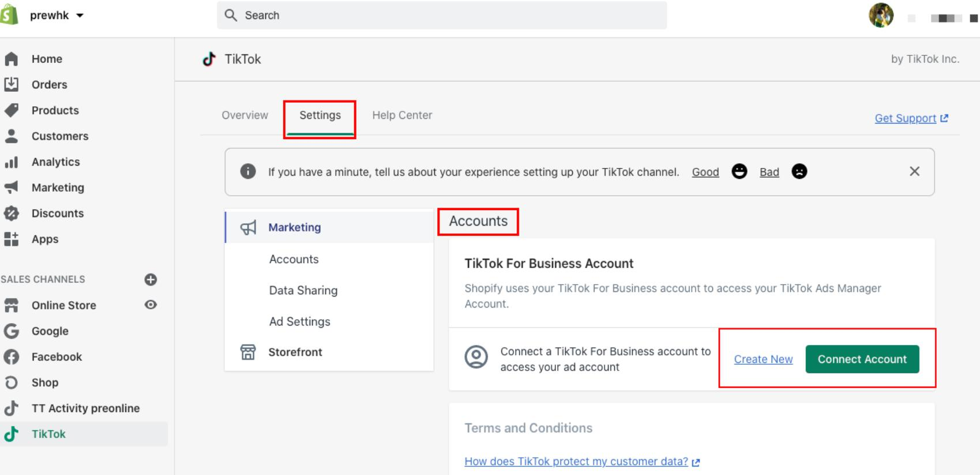This screenshot has height=475, width=980.
Task: Open Online Store channel
Action: 63,305
